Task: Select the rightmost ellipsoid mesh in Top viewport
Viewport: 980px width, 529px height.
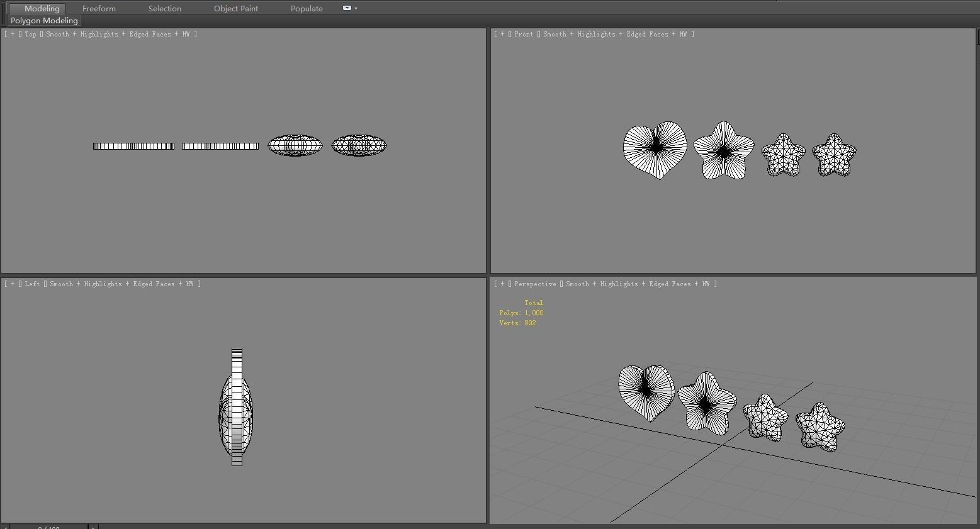Action: (x=359, y=145)
